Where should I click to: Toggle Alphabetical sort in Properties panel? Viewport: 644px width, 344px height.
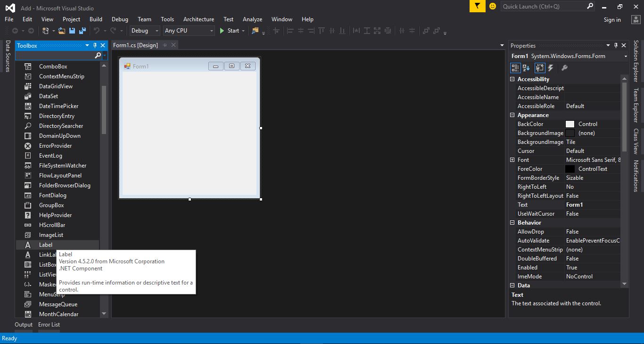(527, 68)
